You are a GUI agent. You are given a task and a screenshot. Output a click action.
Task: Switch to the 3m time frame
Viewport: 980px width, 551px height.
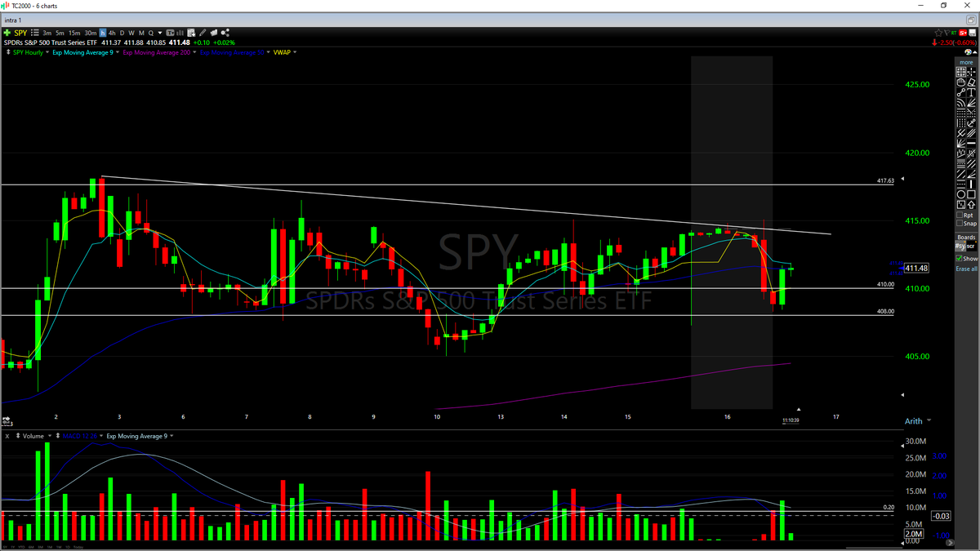tap(47, 33)
